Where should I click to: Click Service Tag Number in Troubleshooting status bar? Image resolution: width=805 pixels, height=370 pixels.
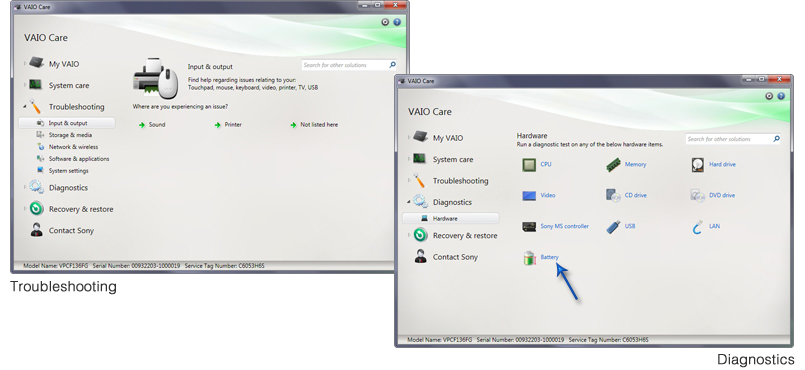[x=224, y=266]
